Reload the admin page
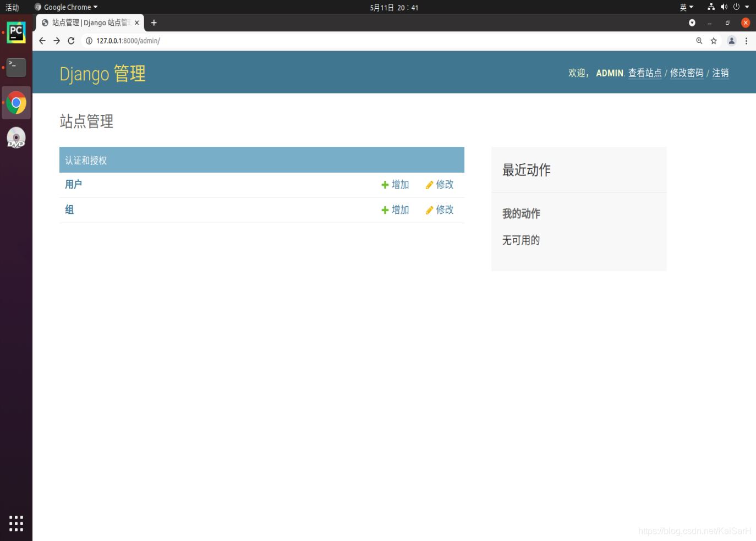 pos(71,41)
